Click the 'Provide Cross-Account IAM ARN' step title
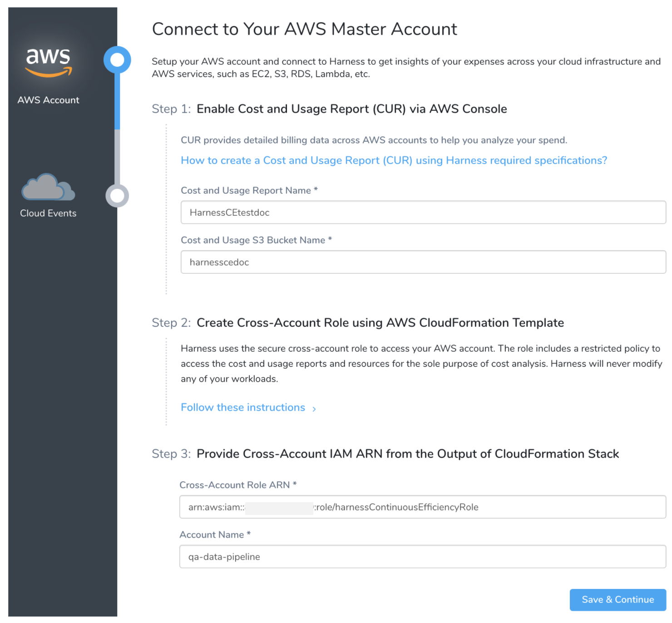672x623 pixels. click(x=408, y=454)
